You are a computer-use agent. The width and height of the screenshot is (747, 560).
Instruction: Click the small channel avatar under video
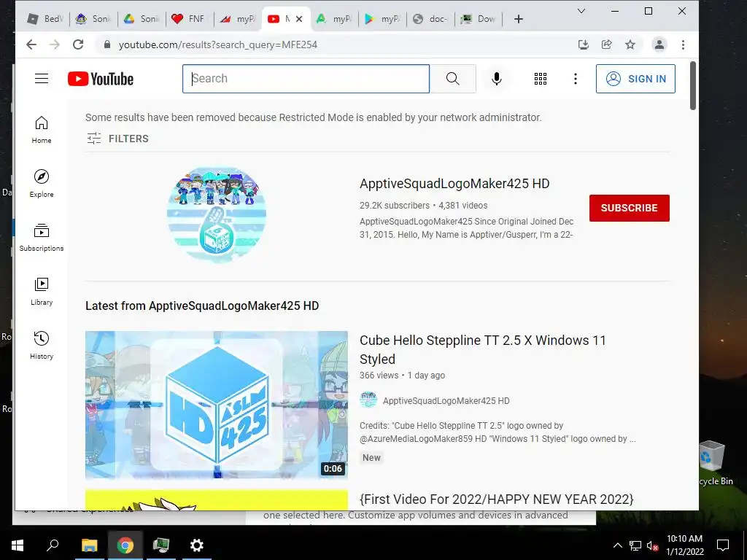[x=368, y=400]
